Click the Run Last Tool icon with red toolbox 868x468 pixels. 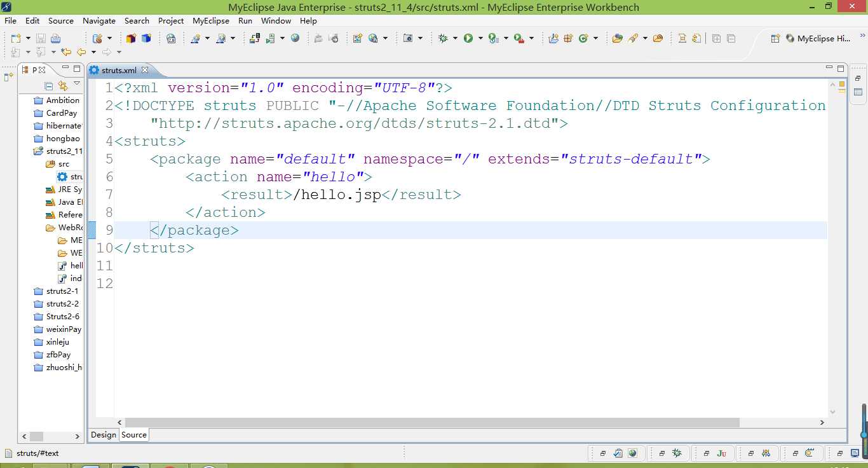coord(519,38)
